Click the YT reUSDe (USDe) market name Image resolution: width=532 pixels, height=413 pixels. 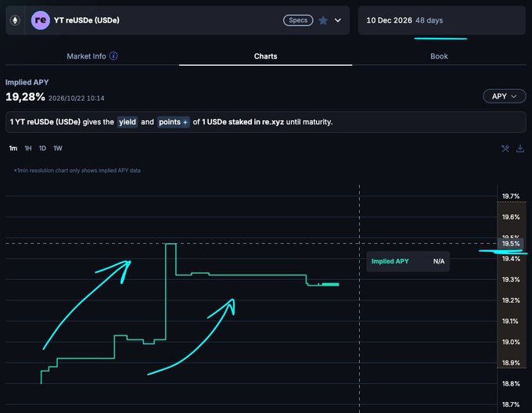click(x=87, y=20)
